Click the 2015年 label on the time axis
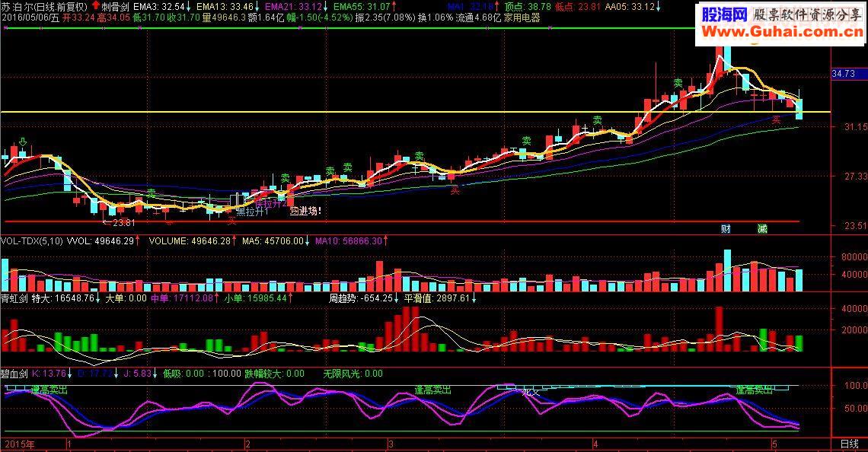The width and height of the screenshot is (868, 452). [x=19, y=444]
